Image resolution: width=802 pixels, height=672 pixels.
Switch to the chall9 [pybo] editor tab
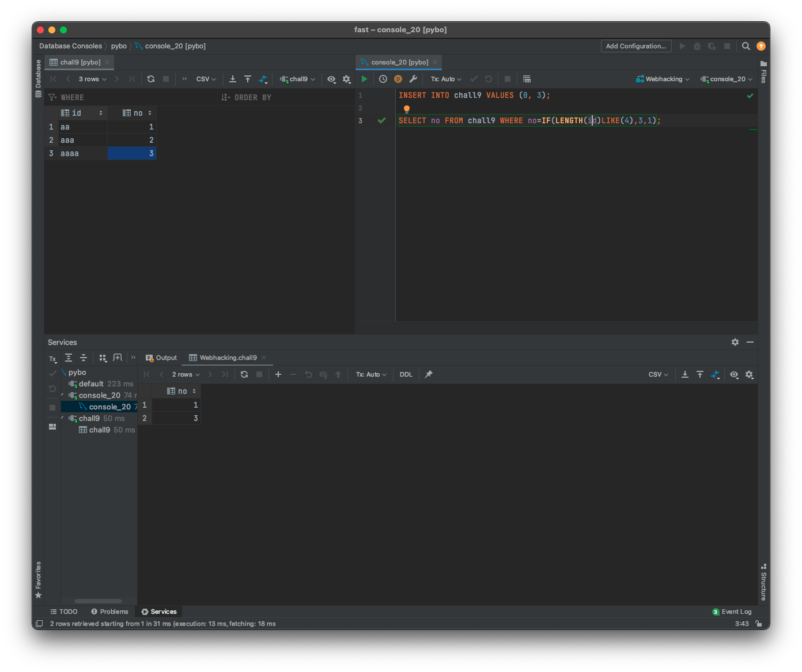point(80,62)
